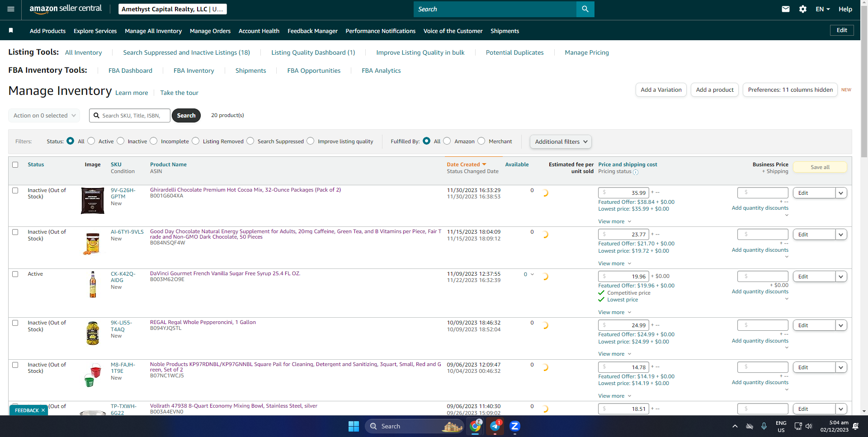The height and width of the screenshot is (437, 868).
Task: Click the pricing status info icon
Action: point(636,172)
